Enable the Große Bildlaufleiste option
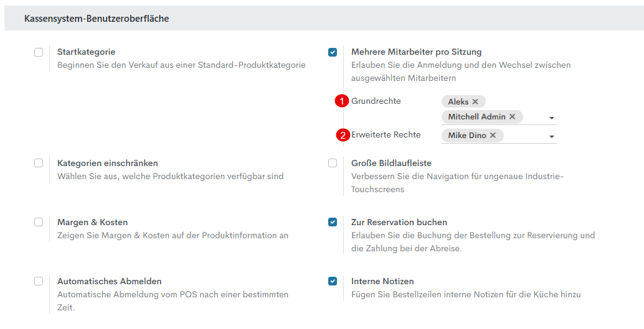644x329 pixels. 333,163
